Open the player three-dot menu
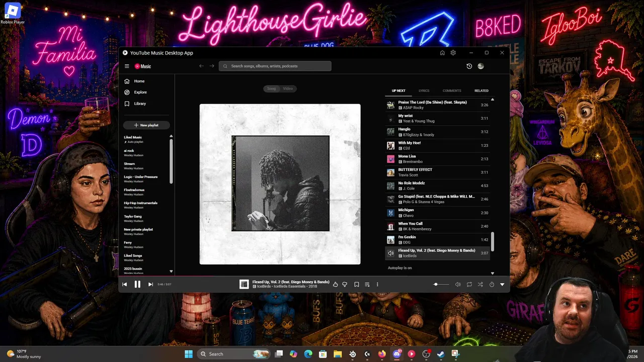The height and width of the screenshot is (362, 644). pyautogui.click(x=377, y=285)
